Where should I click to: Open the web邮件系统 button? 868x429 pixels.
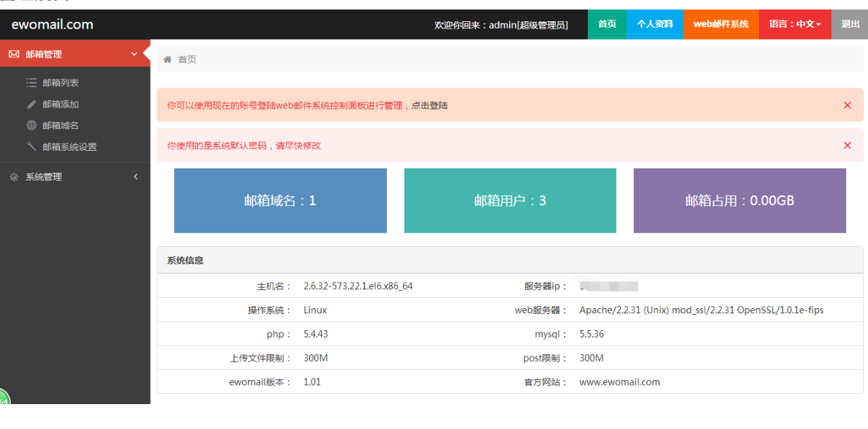tap(721, 24)
